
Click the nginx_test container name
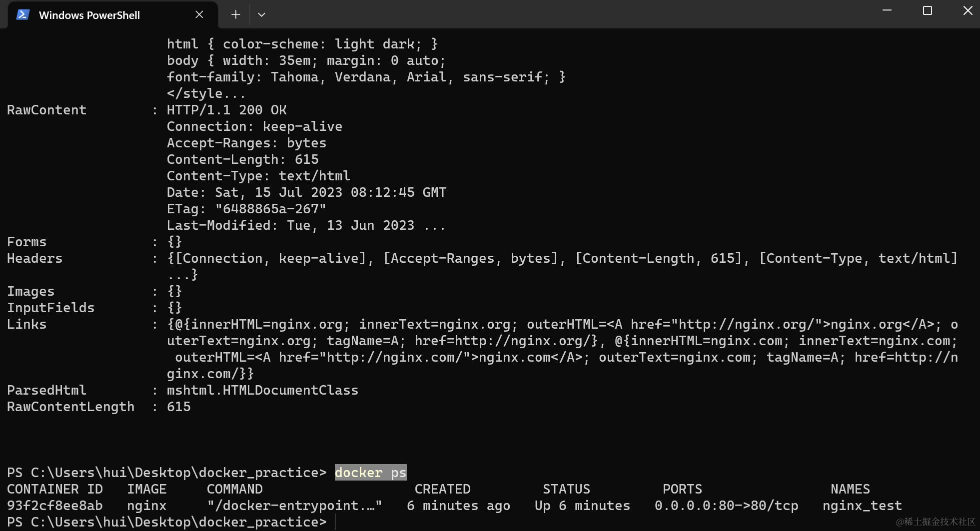[862, 506]
